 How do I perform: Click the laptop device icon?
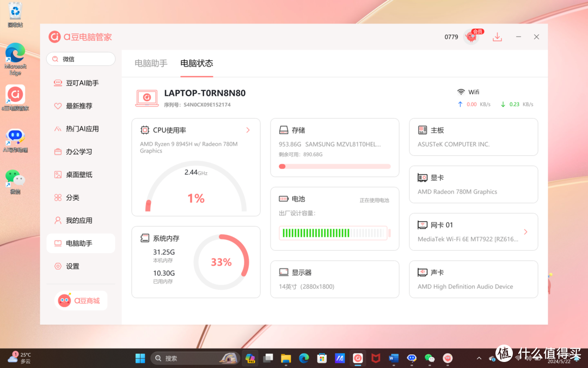tap(146, 98)
